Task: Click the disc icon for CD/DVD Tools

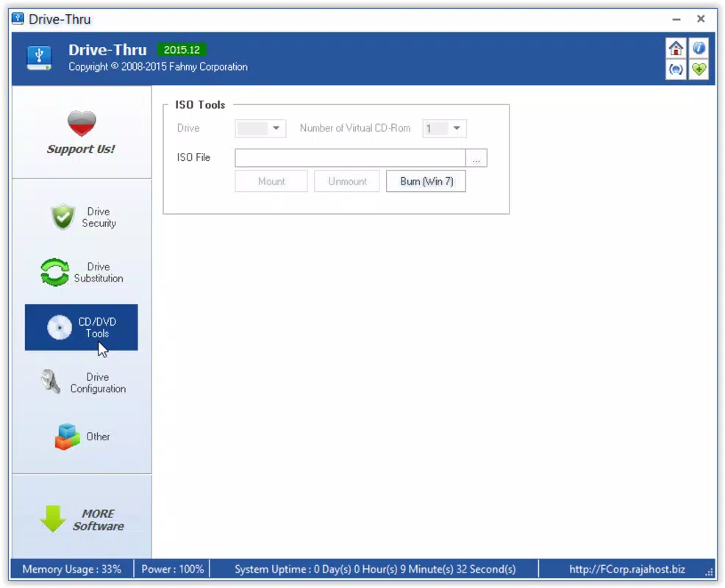Action: point(60,327)
